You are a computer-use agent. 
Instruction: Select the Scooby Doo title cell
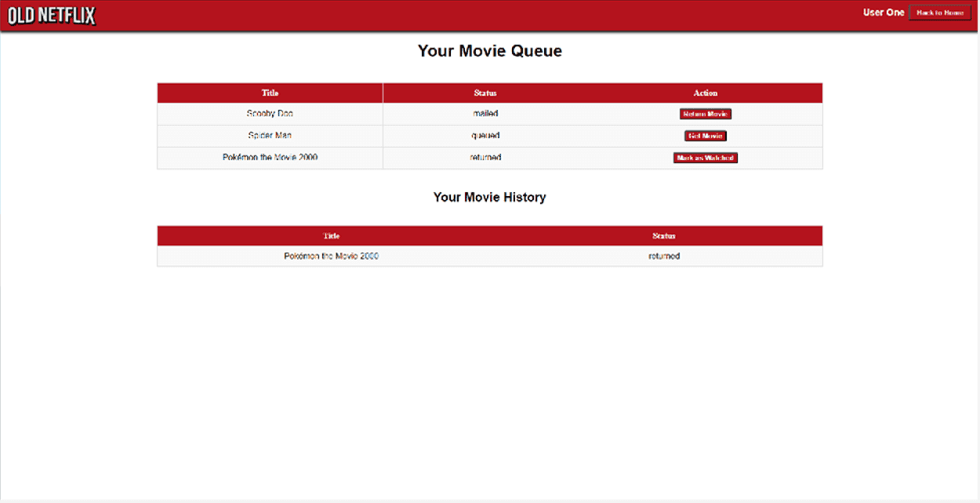pos(270,114)
